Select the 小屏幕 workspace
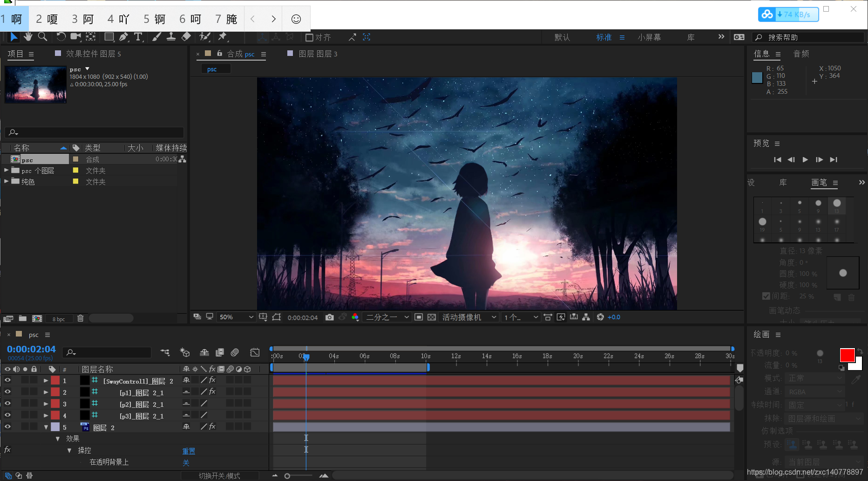868x481 pixels. click(x=649, y=37)
